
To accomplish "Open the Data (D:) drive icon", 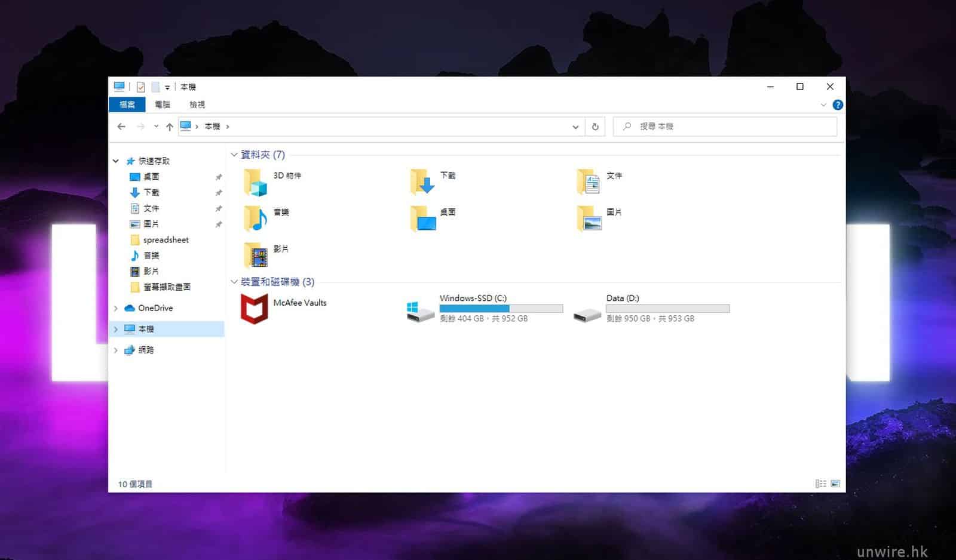I will tap(587, 313).
